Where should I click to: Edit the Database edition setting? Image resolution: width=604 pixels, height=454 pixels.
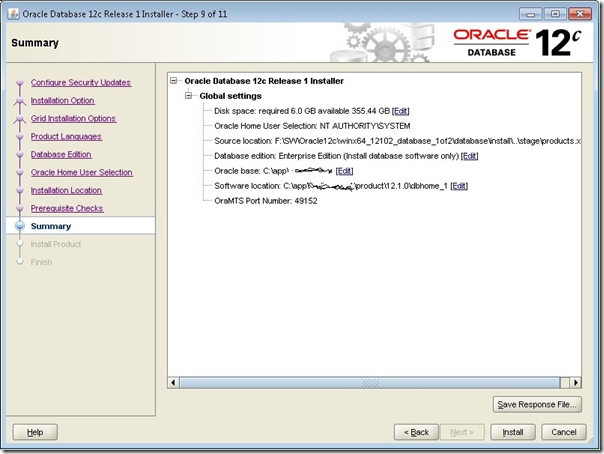tap(469, 156)
